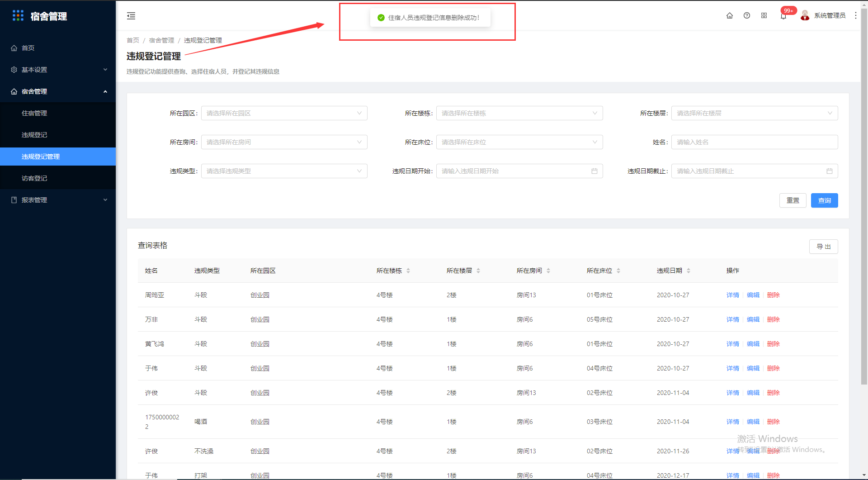The image size is (868, 480).
Task: Edit 许俊 record dated 2020-11-04
Action: click(753, 393)
